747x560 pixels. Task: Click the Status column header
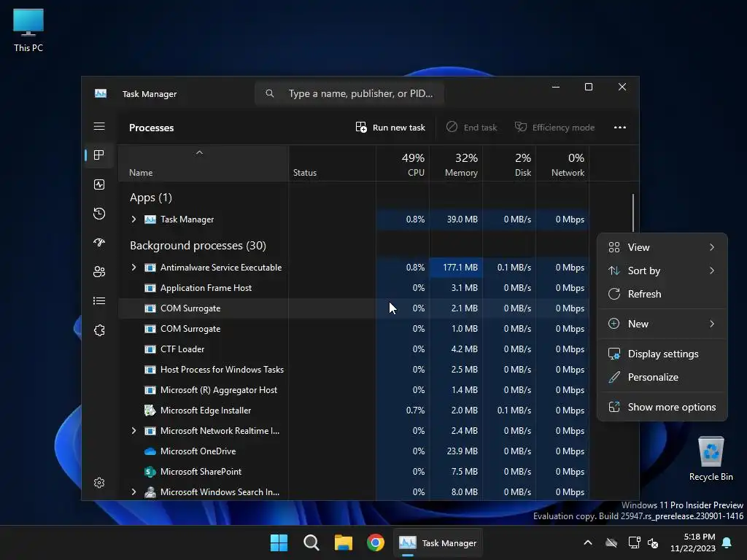pos(332,164)
